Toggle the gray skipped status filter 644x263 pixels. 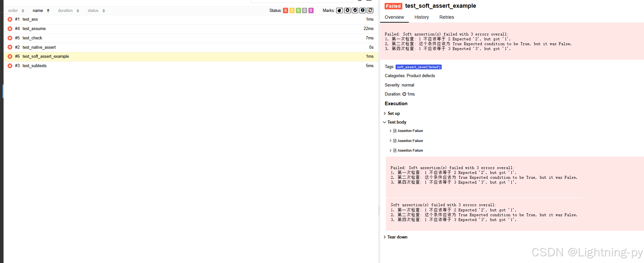305,10
